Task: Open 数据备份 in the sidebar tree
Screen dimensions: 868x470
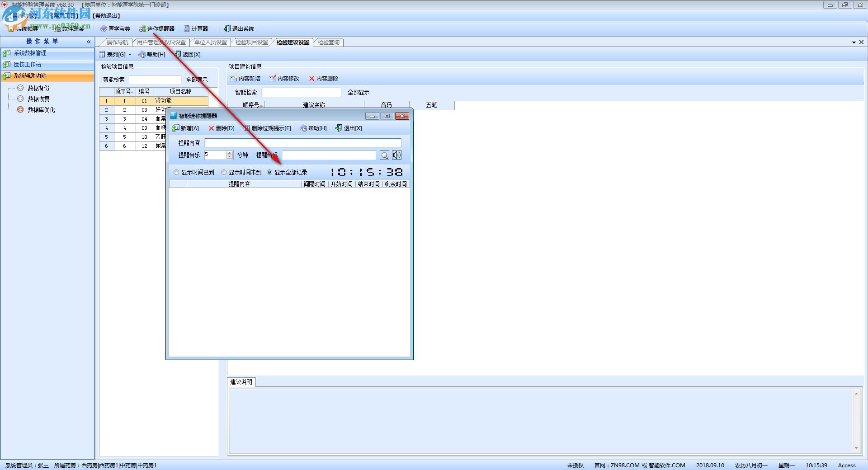Action: (x=38, y=88)
